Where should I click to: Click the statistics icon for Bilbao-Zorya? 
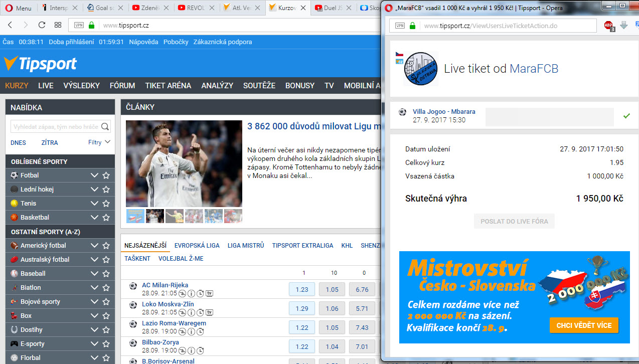coord(183,351)
